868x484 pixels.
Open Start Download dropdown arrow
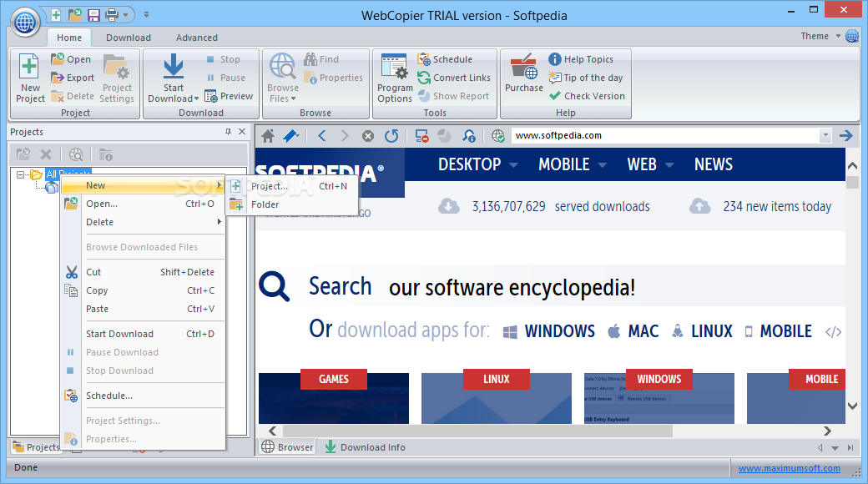pos(196,98)
